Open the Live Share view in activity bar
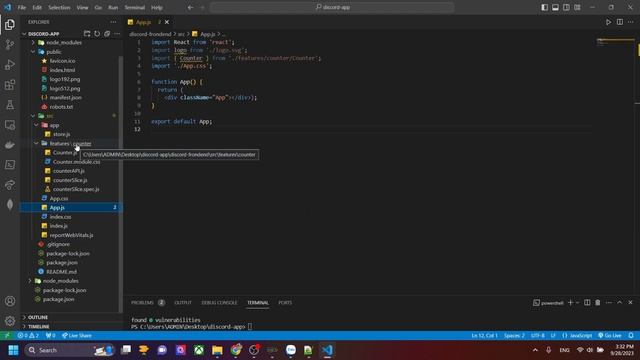640x360 pixels. tap(10, 184)
